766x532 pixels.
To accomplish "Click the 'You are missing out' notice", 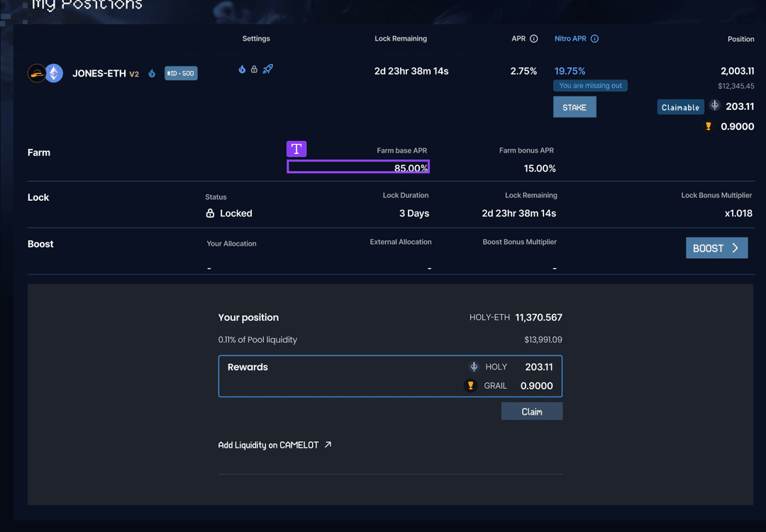I will (x=590, y=86).
